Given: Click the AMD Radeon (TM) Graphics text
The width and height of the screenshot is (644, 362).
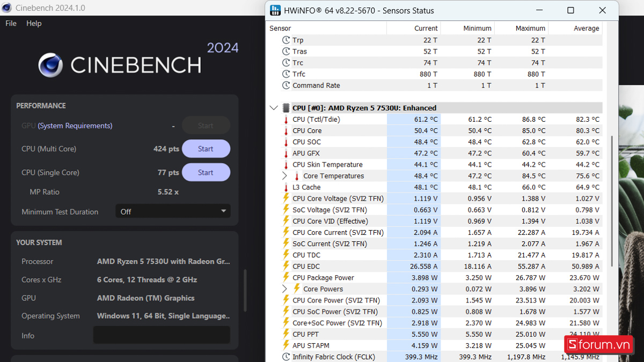Looking at the screenshot, I should (145, 298).
